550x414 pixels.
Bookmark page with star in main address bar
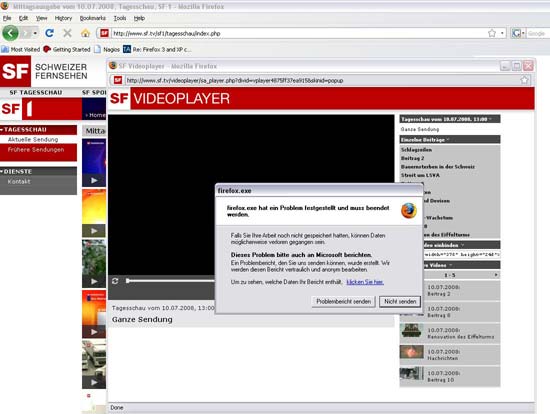point(492,33)
